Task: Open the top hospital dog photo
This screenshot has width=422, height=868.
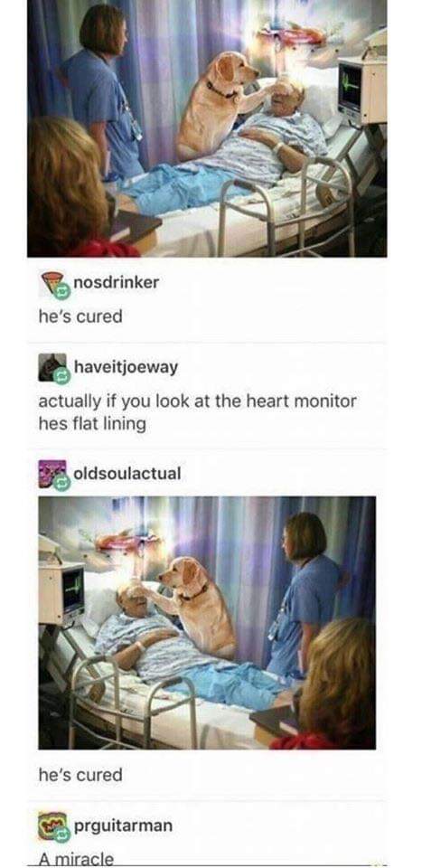Action: [x=207, y=127]
